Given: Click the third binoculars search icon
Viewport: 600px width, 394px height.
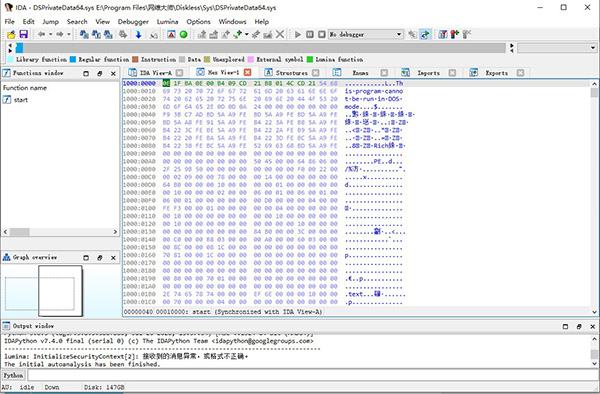Looking at the screenshot, I should [x=109, y=34].
